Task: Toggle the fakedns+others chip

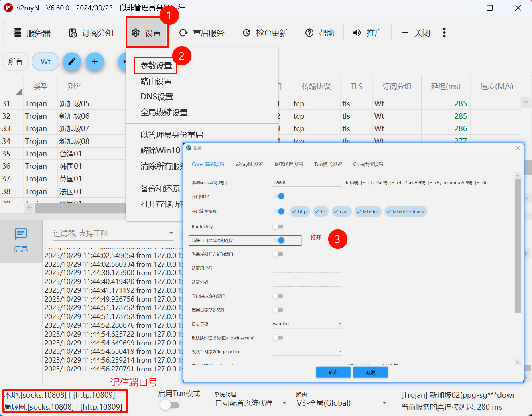Action: [x=406, y=211]
